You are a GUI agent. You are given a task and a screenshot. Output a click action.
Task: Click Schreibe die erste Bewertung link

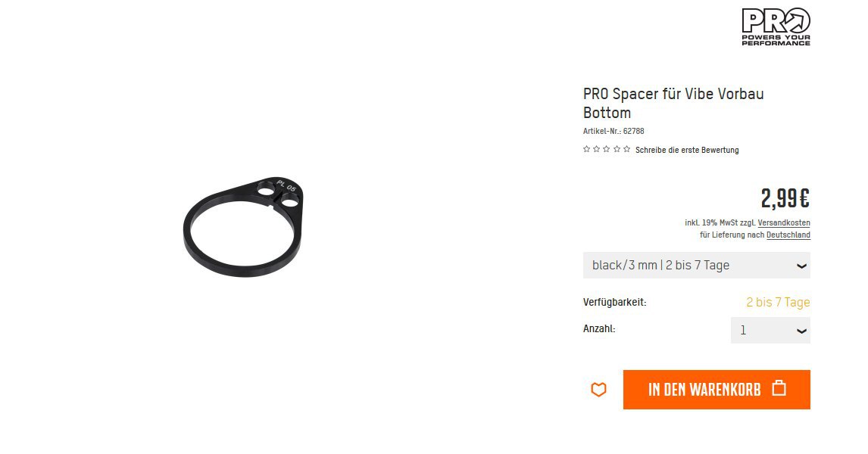687,150
